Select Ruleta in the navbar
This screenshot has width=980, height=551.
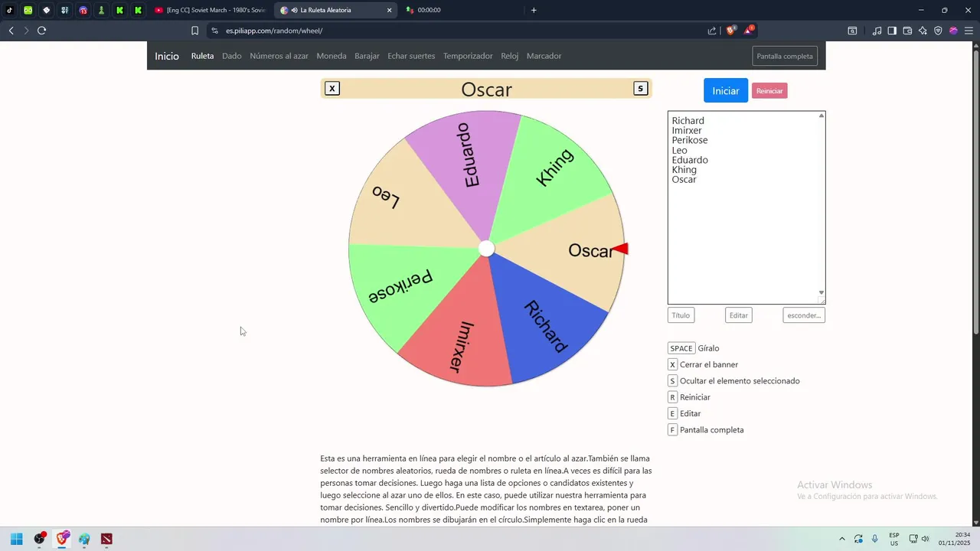pyautogui.click(x=202, y=56)
